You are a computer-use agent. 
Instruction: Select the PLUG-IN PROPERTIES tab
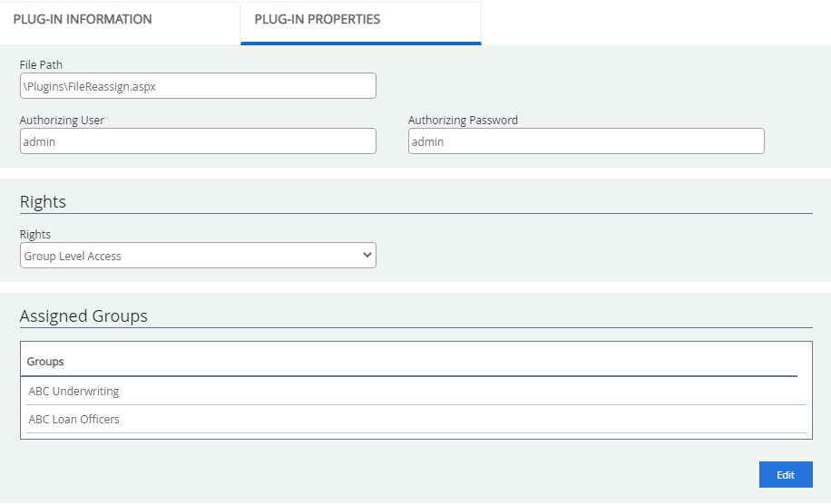(318, 20)
